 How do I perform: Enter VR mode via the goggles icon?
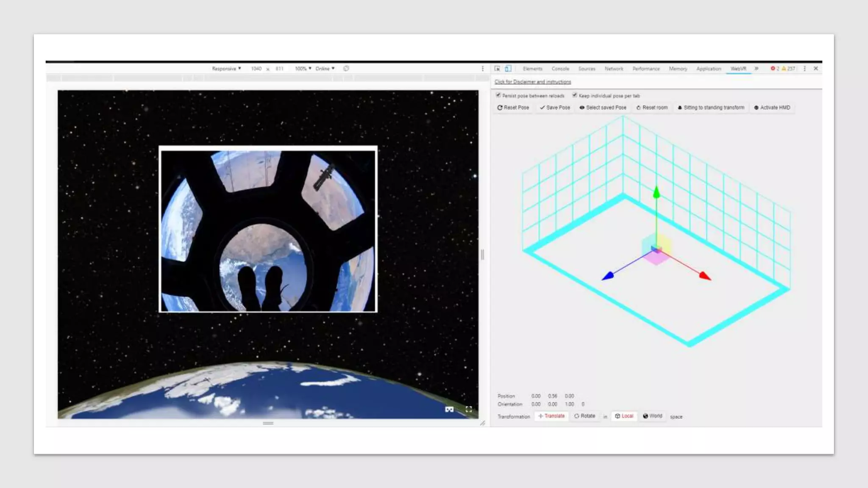[x=449, y=409]
